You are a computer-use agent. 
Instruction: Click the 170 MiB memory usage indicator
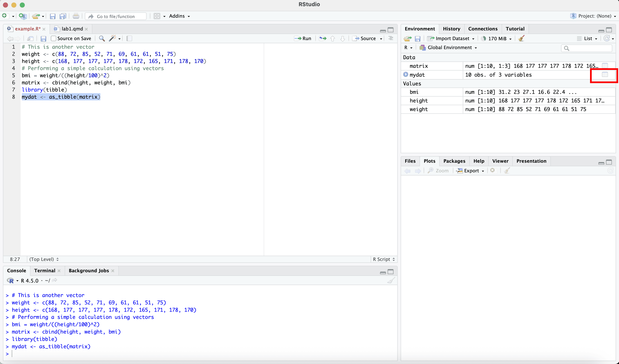click(x=497, y=39)
